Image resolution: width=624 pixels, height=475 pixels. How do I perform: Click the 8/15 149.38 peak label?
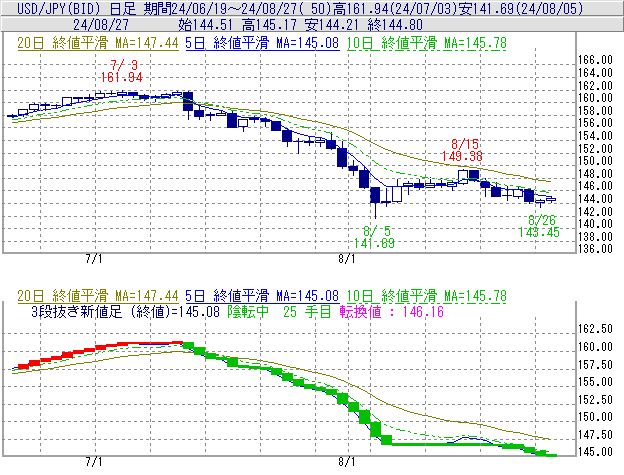[462, 150]
